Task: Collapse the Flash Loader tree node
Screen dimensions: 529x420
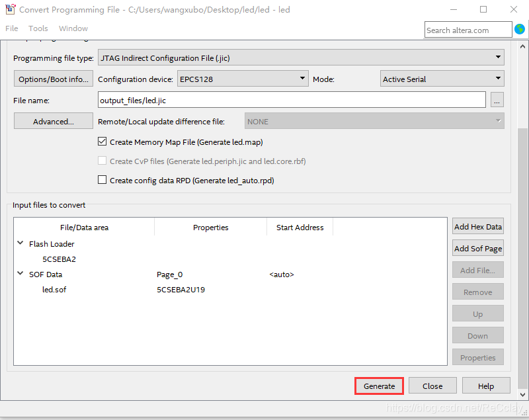Action: pyautogui.click(x=20, y=243)
